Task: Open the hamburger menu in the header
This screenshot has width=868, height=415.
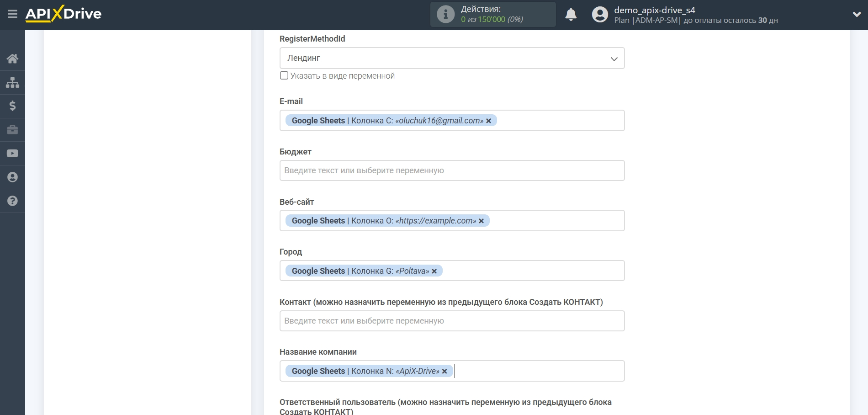Action: (x=12, y=14)
